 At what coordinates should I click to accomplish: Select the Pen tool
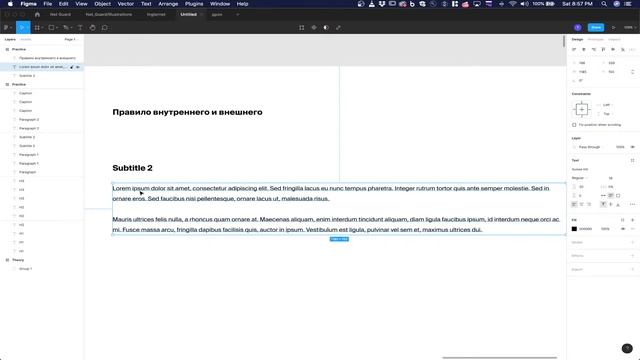coord(65,27)
